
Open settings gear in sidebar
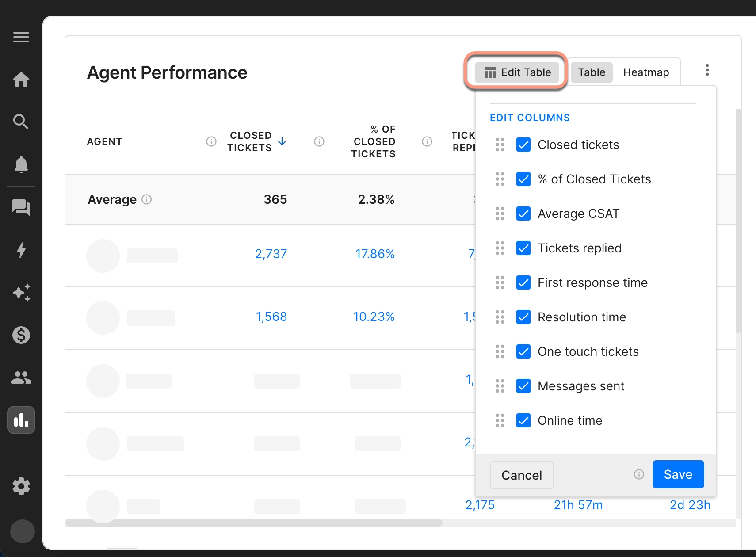[21, 486]
